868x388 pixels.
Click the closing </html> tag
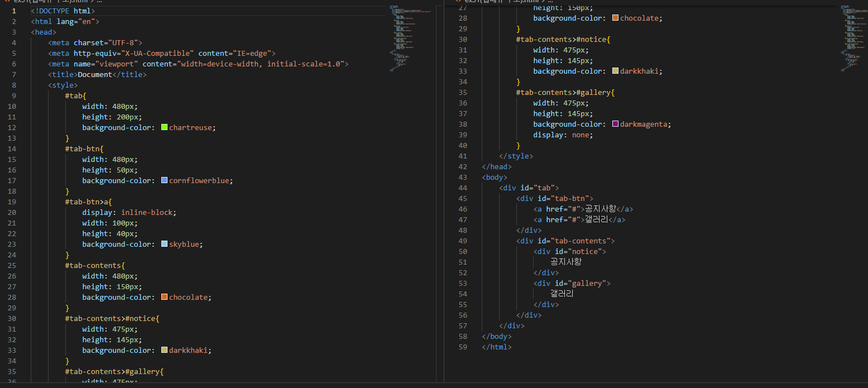click(x=497, y=347)
